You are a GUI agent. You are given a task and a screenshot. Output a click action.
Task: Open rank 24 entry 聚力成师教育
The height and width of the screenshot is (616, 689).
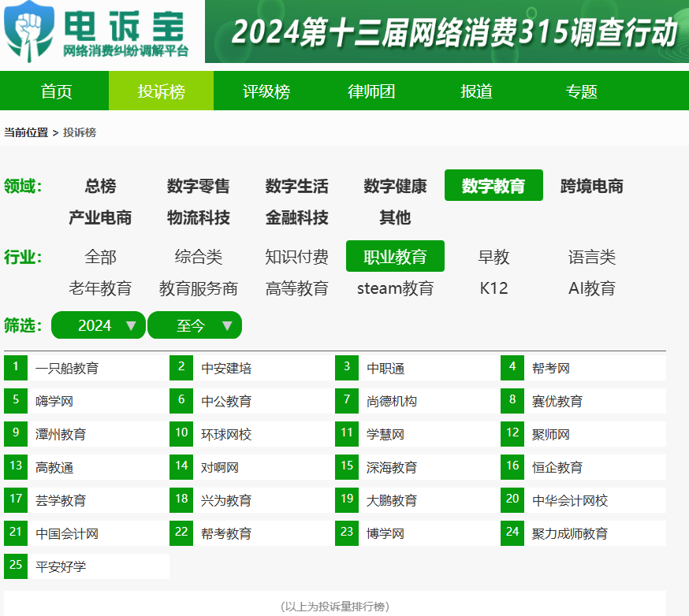click(x=583, y=533)
